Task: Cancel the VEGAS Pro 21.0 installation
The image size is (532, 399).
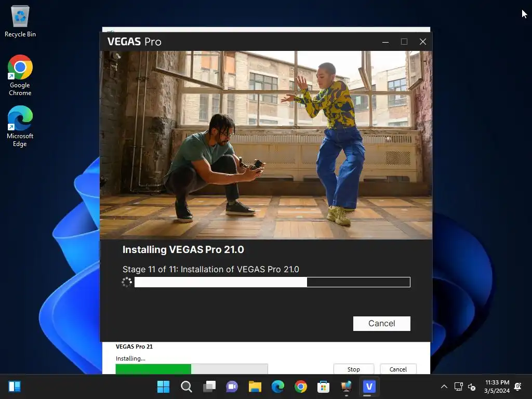Action: 381,323
